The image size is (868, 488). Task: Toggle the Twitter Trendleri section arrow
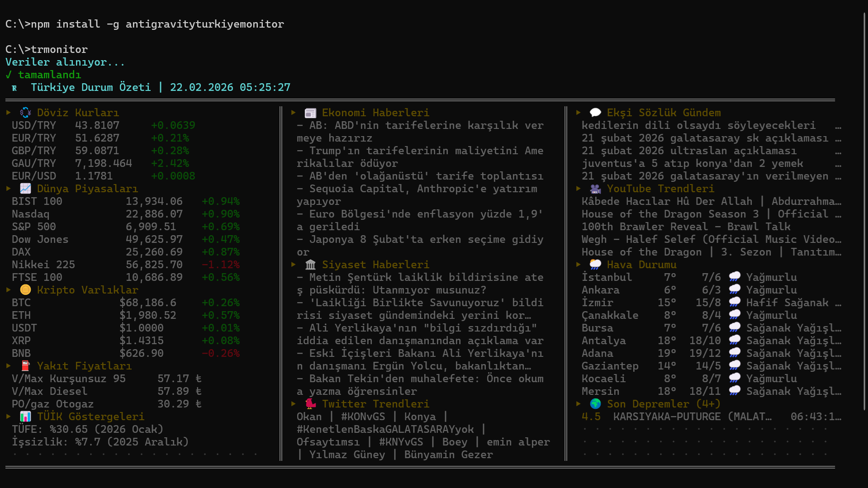coord(294,403)
